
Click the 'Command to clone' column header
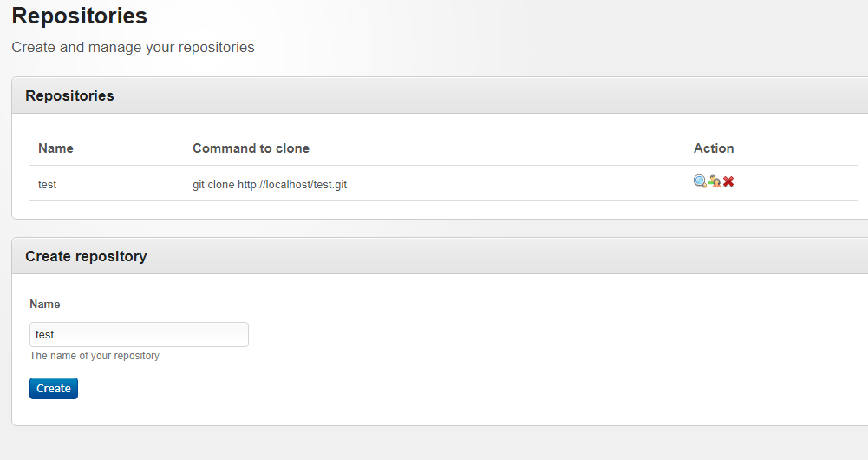click(251, 148)
